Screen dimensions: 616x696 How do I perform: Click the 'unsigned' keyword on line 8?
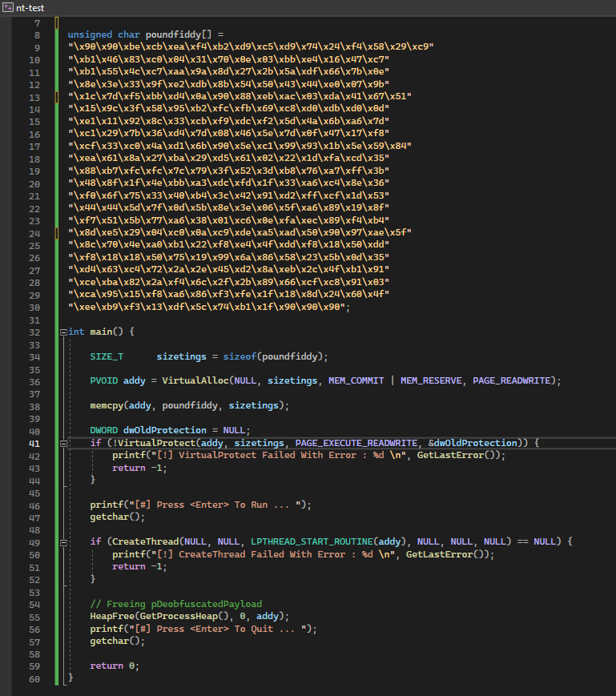pyautogui.click(x=90, y=34)
